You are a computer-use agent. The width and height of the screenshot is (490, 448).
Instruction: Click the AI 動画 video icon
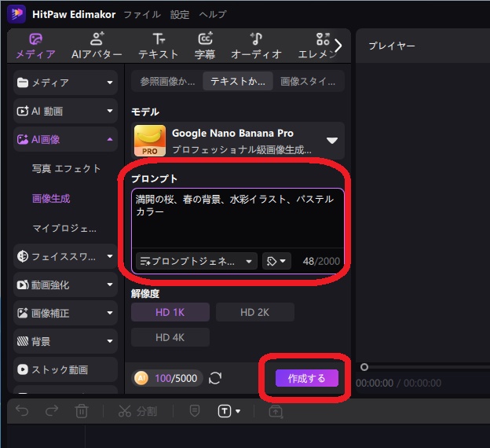tap(23, 111)
